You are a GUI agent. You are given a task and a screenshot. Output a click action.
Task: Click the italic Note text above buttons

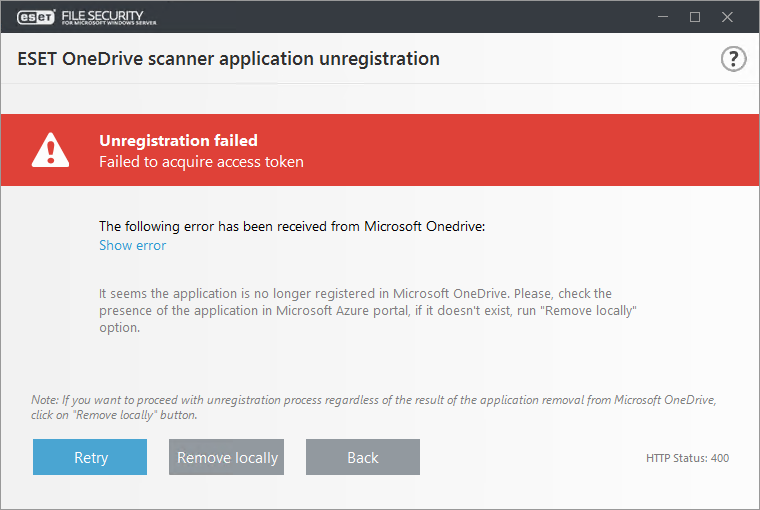373,406
